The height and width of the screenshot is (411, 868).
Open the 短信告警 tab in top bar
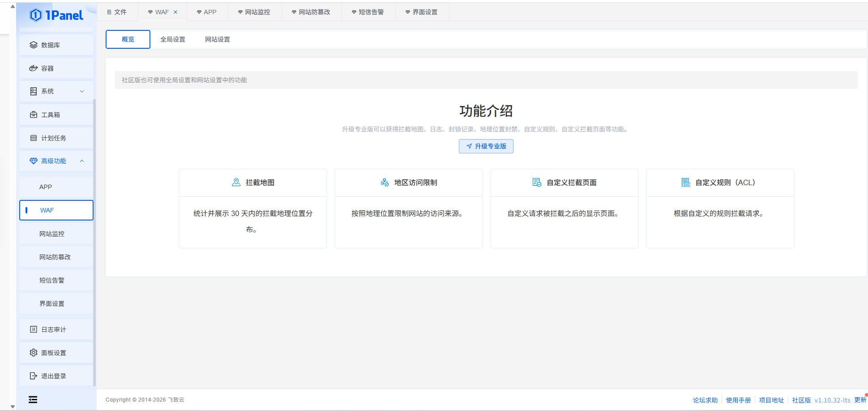368,12
